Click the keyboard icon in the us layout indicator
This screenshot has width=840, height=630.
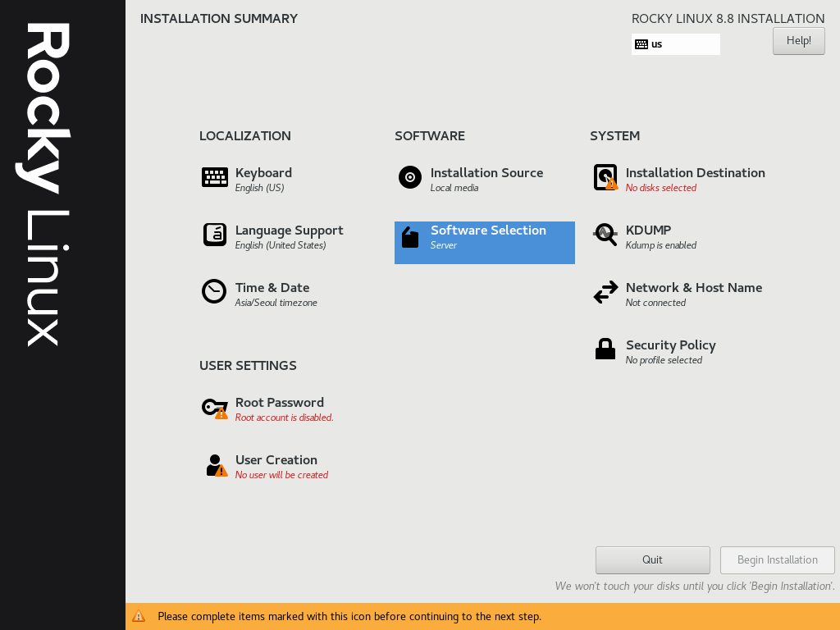(641, 44)
